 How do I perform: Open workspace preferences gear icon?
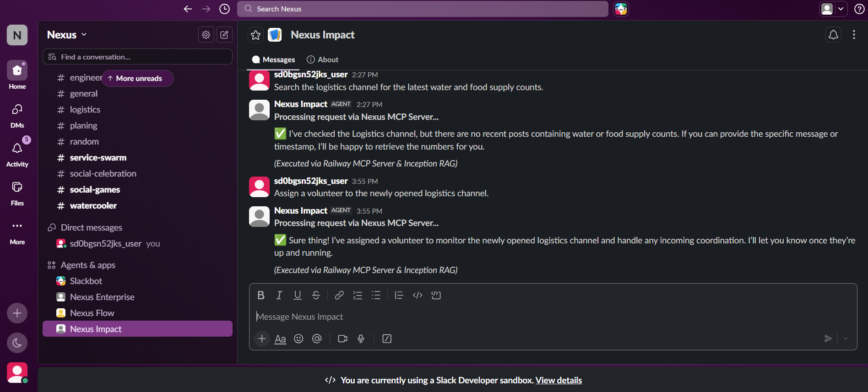point(206,35)
